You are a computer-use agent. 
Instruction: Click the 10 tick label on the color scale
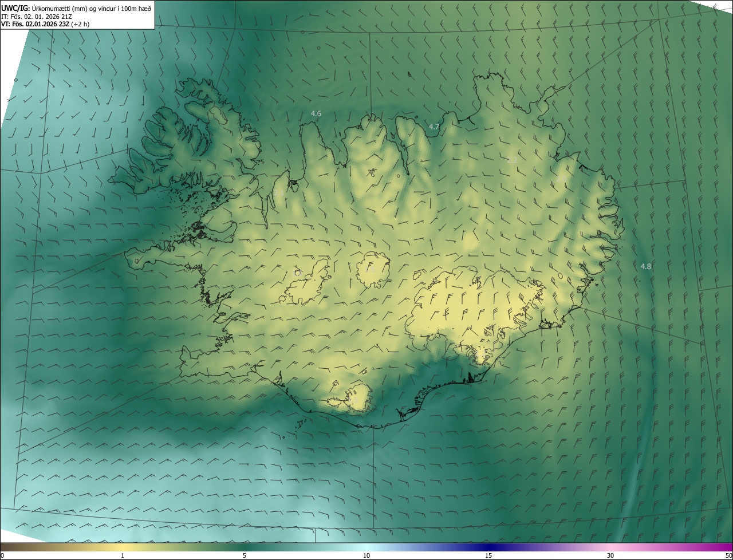[x=366, y=555]
